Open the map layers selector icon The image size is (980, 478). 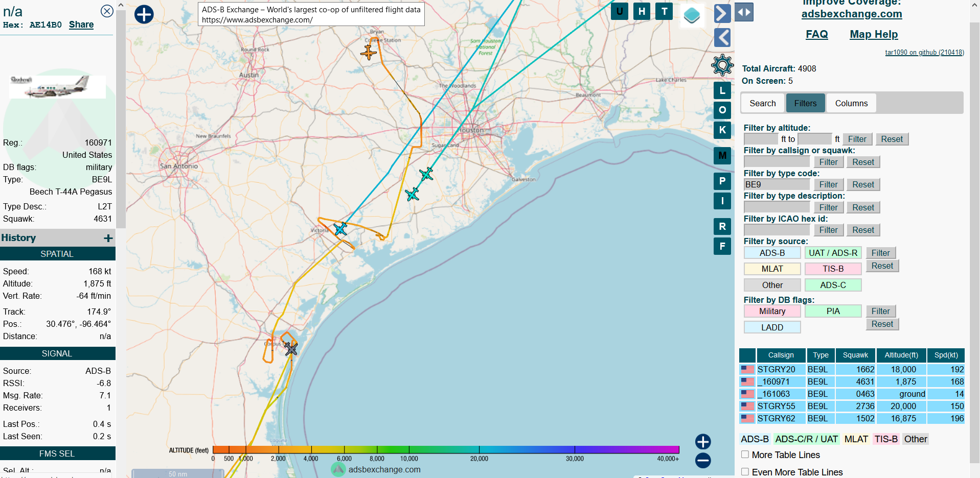(692, 15)
